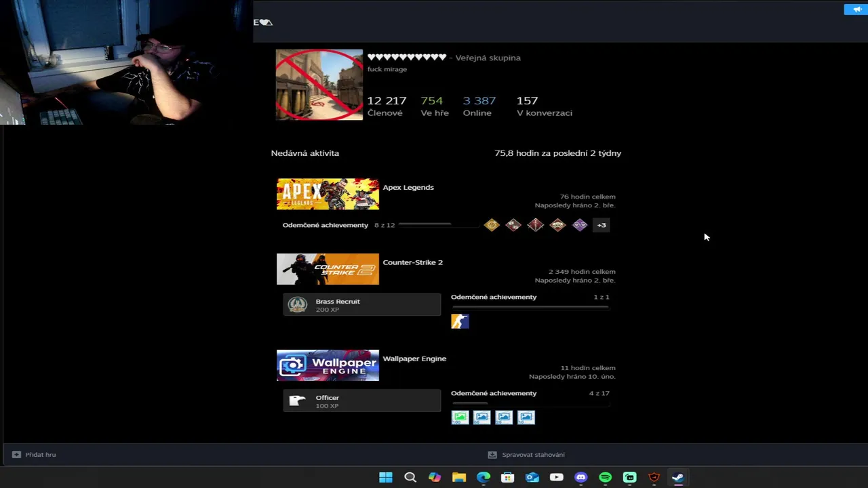
Task: Open the Apex Legends title link
Action: (408, 188)
